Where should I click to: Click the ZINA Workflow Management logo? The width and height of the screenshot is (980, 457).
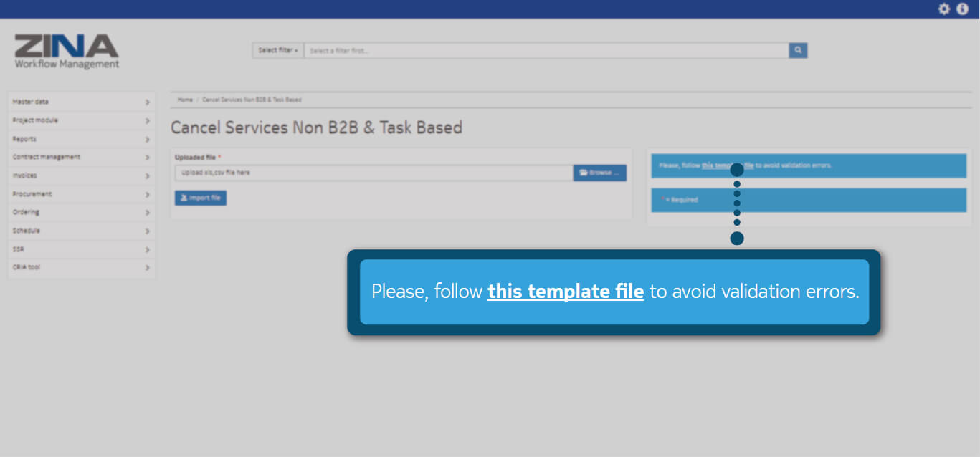67,52
